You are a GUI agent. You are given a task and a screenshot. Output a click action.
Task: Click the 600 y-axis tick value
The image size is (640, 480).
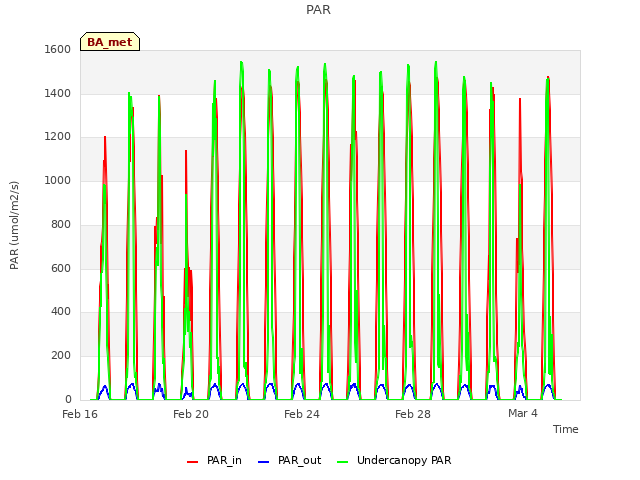(x=61, y=268)
